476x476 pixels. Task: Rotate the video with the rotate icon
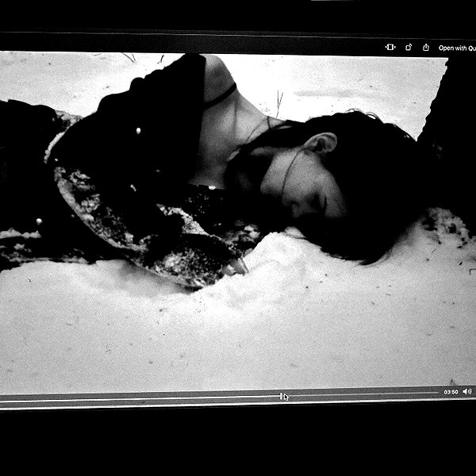coord(409,48)
